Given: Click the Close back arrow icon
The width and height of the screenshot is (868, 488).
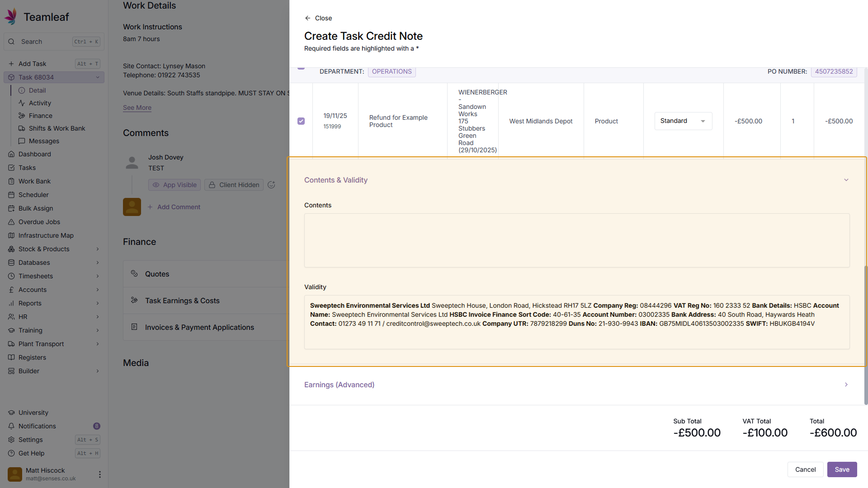Looking at the screenshot, I should (307, 18).
